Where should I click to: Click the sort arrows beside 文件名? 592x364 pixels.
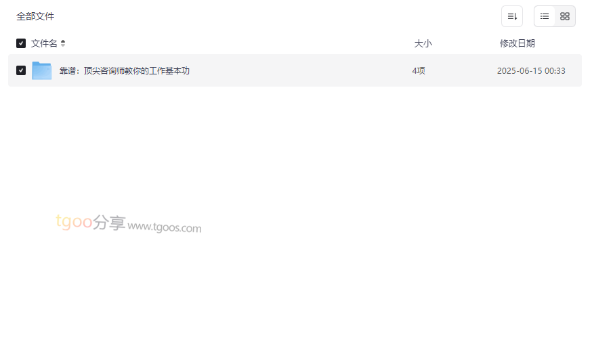(x=63, y=43)
